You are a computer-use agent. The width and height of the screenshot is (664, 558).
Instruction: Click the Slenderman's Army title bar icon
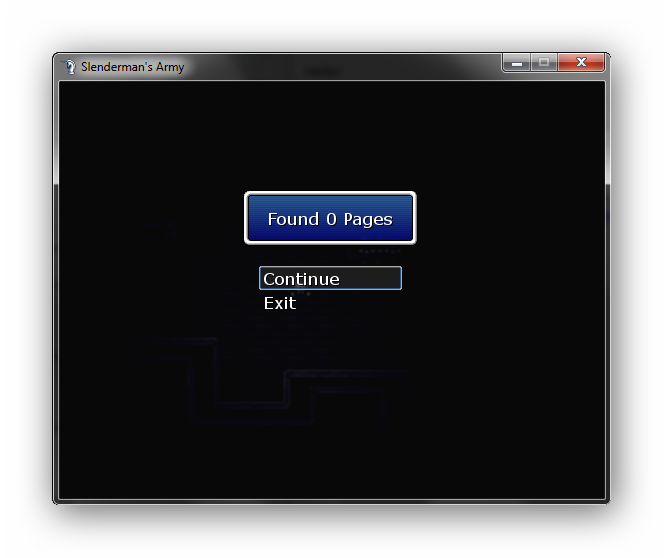tap(69, 67)
